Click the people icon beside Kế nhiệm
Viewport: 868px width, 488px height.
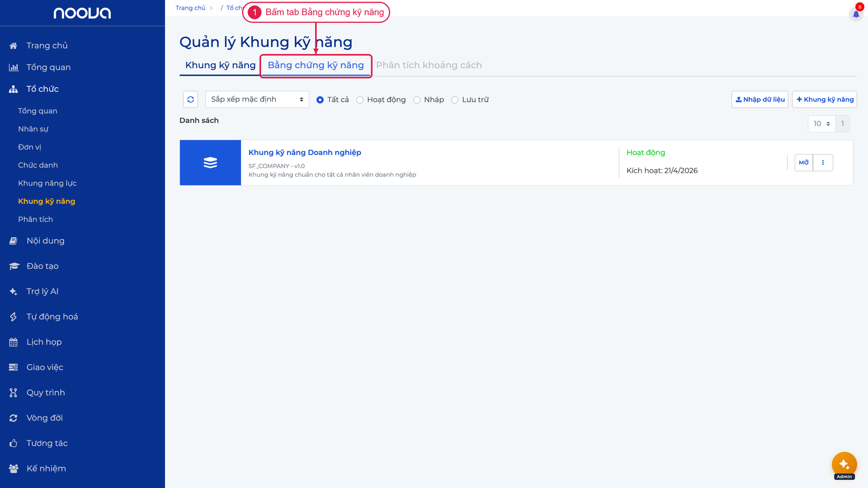[x=14, y=468]
